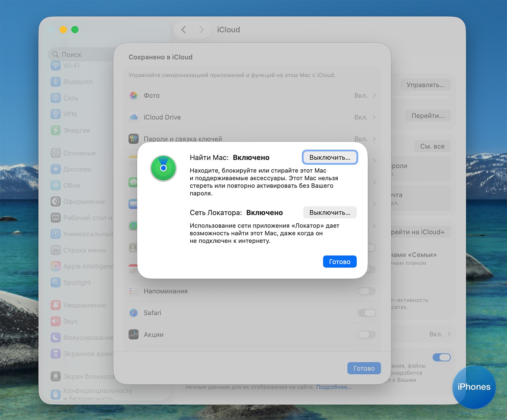The width and height of the screenshot is (507, 420).
Task: Select Уведомления in the sidebar
Action: [x=84, y=305]
